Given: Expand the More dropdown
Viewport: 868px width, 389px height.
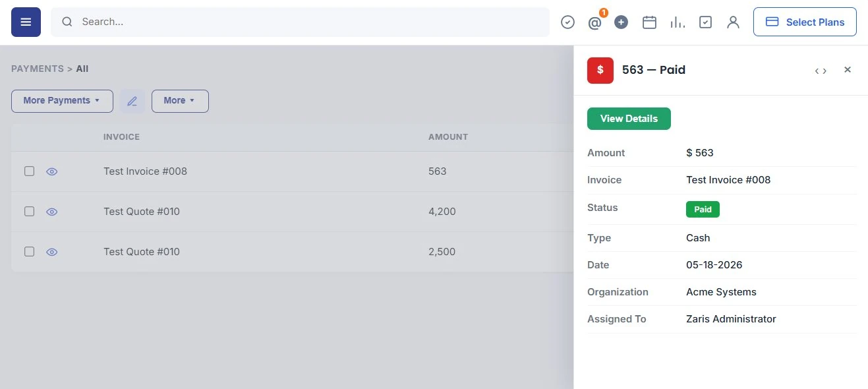Looking at the screenshot, I should point(180,101).
